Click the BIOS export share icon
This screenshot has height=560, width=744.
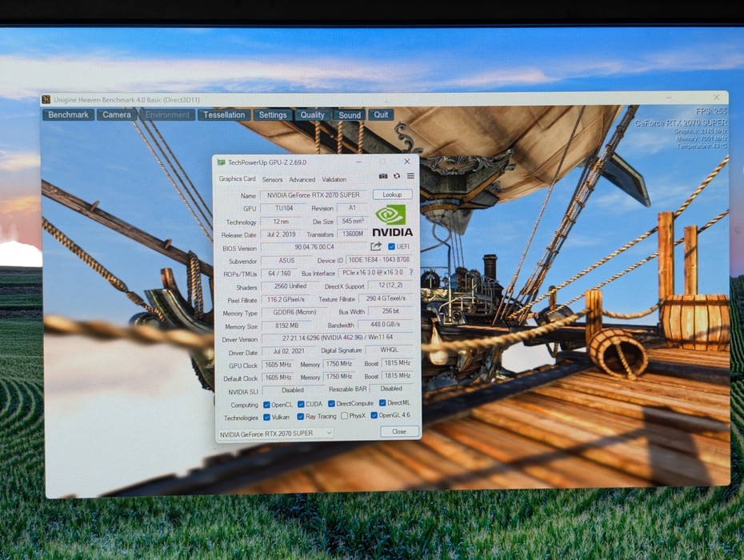point(376,246)
